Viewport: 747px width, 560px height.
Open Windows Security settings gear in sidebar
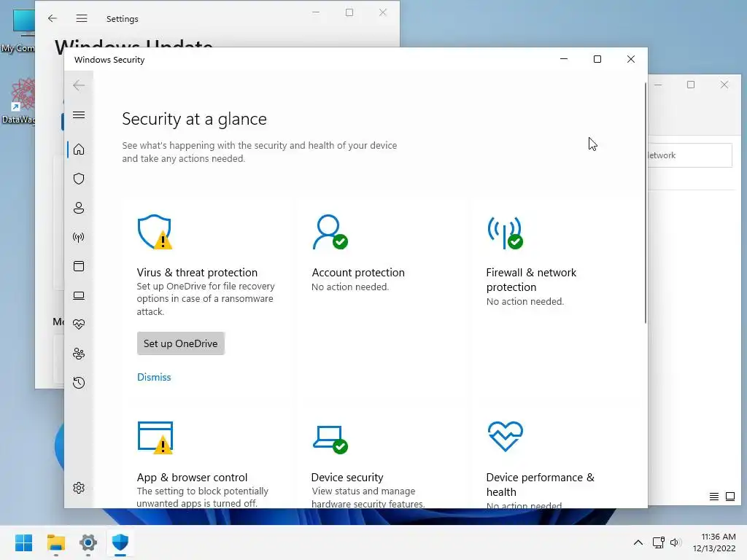pos(79,488)
